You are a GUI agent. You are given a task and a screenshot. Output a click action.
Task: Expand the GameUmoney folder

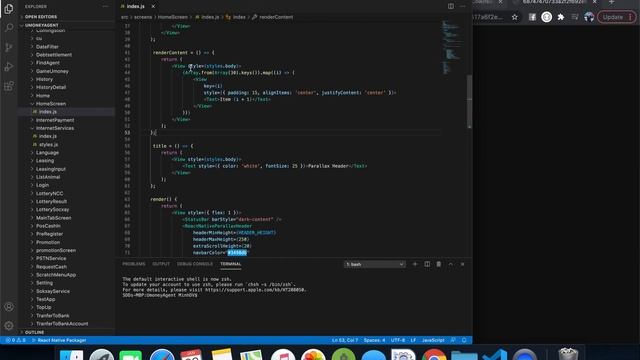pyautogui.click(x=52, y=71)
